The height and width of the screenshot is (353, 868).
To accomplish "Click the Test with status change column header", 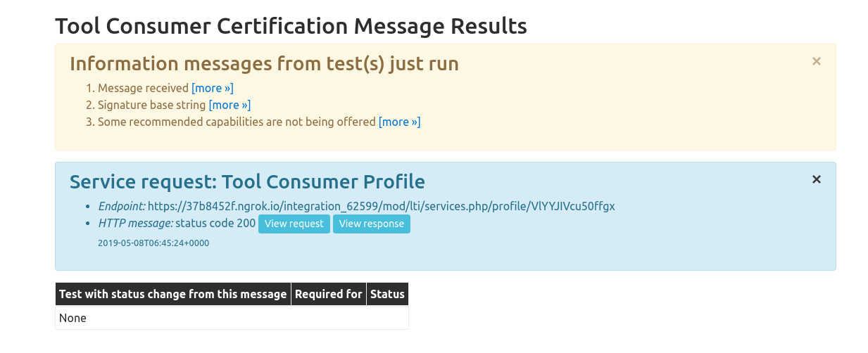I will pos(173,294).
